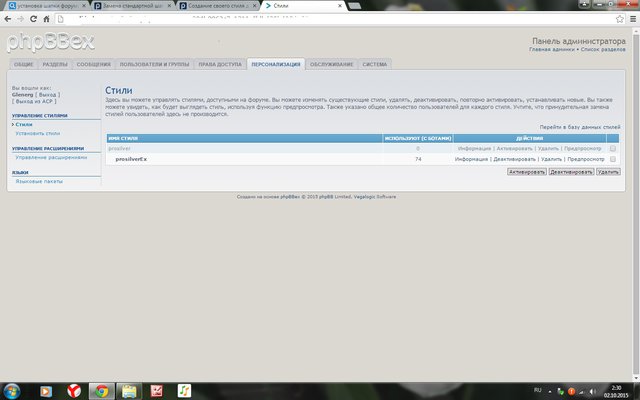Open the СИСТЕМА tab
The height and width of the screenshot is (400, 640).
coord(374,64)
